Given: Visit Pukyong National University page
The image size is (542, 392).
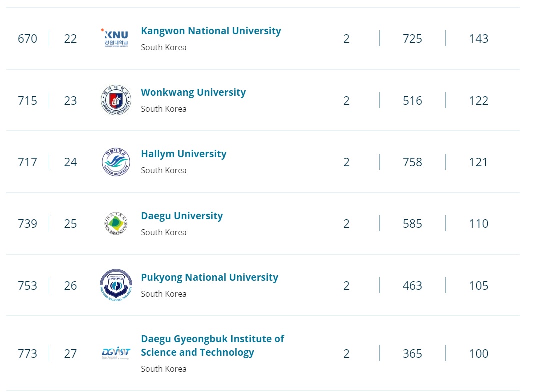Looking at the screenshot, I should [209, 278].
